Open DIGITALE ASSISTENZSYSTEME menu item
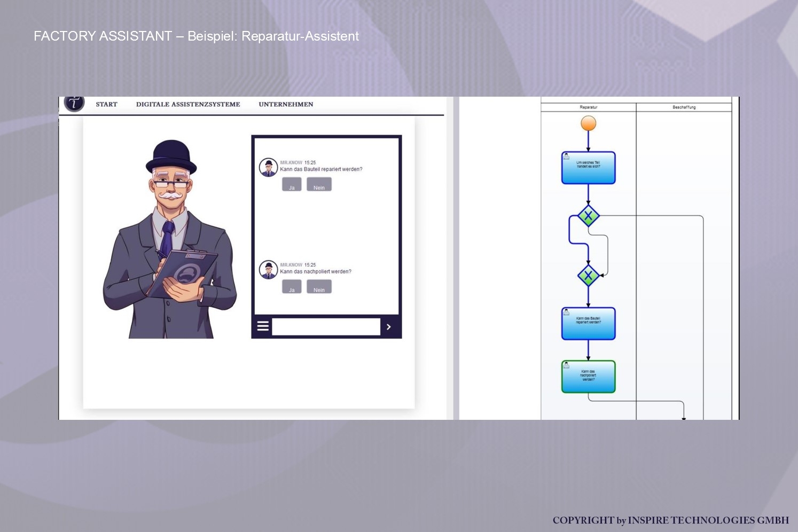The image size is (798, 532). (x=188, y=104)
